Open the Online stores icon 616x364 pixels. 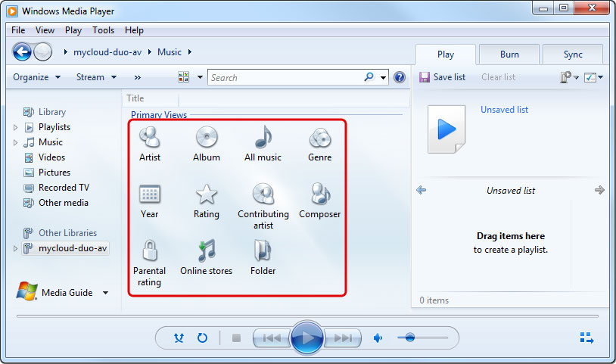(x=207, y=251)
